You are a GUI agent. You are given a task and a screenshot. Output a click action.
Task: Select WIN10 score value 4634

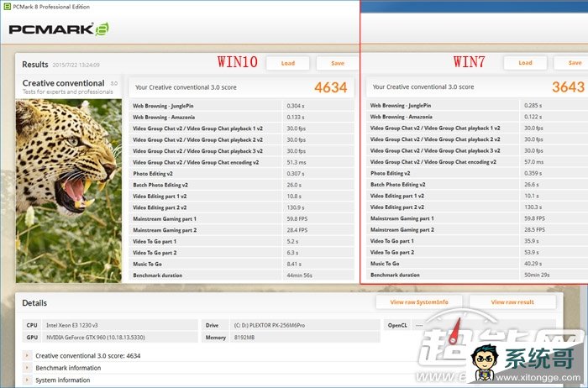[x=331, y=87]
